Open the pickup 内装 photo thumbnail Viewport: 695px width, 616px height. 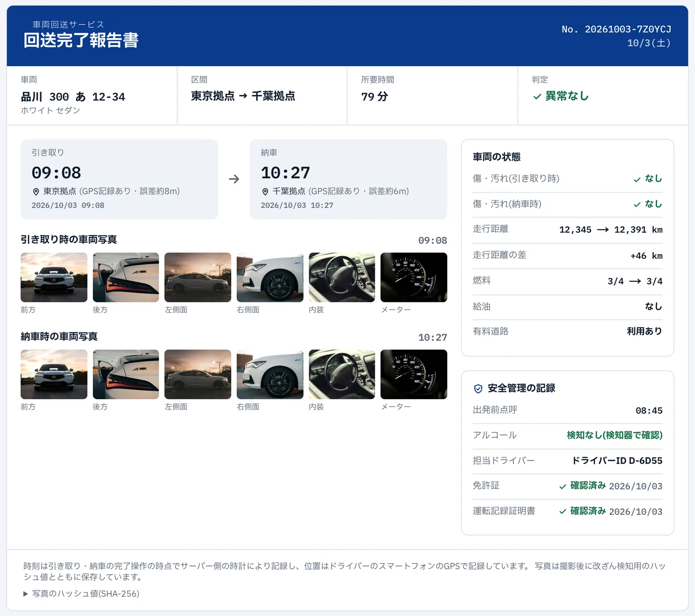click(x=342, y=277)
